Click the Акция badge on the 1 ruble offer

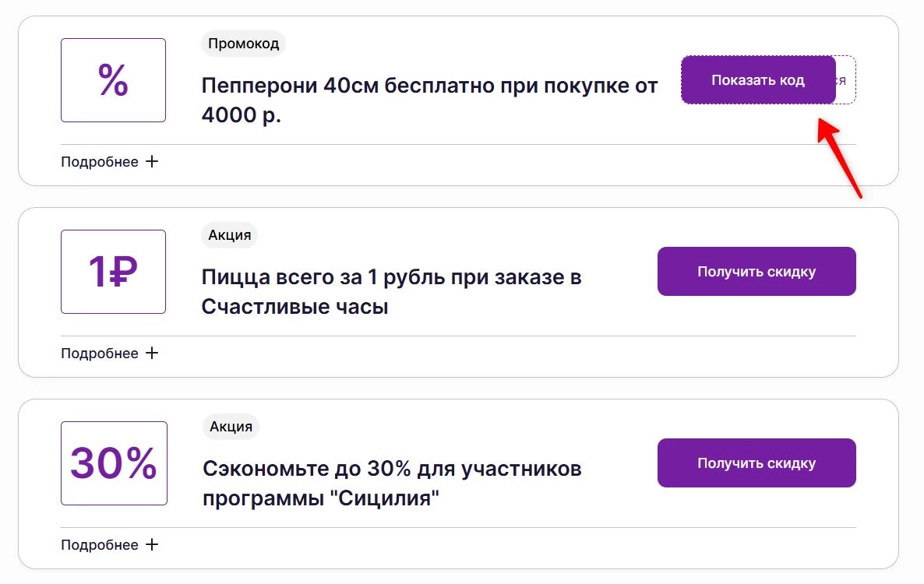229,235
